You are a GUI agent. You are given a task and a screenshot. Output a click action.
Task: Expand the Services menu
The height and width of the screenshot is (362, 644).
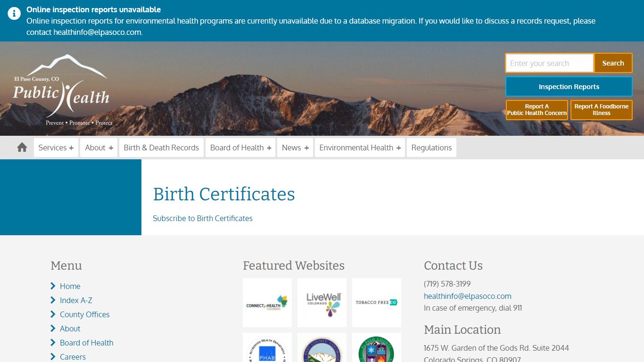56,148
